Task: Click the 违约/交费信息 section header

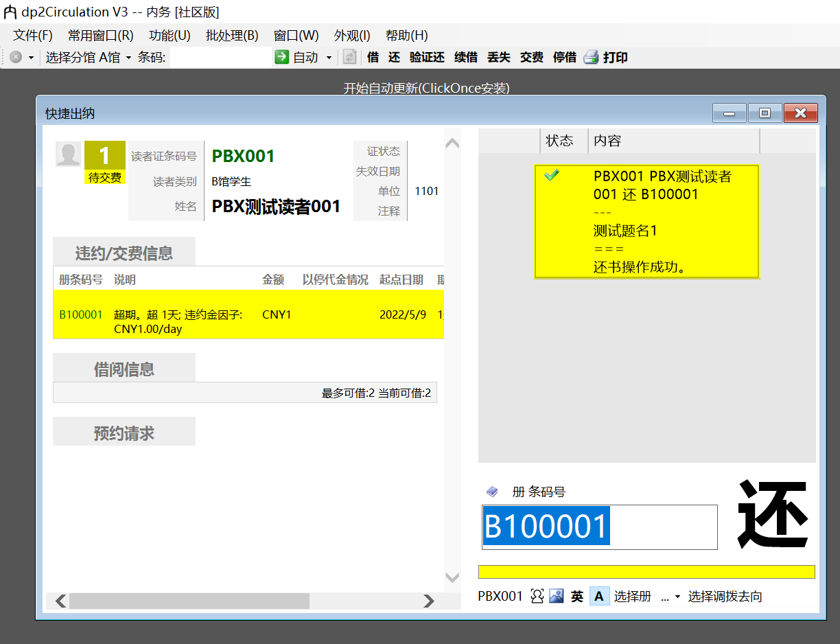Action: 124,253
